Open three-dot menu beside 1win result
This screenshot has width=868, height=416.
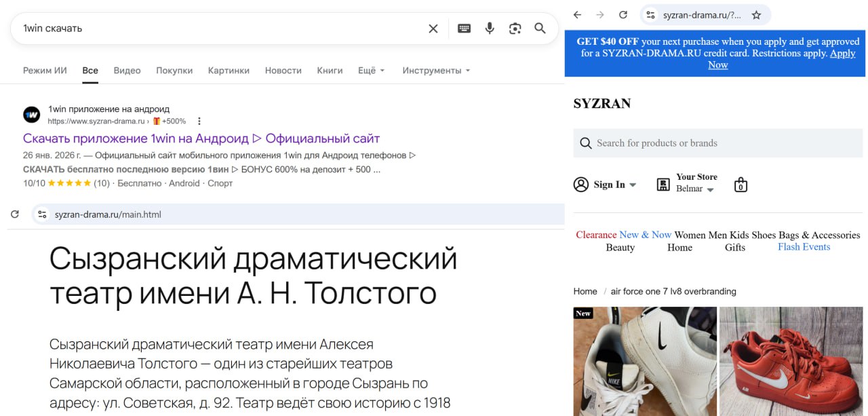pyautogui.click(x=199, y=121)
